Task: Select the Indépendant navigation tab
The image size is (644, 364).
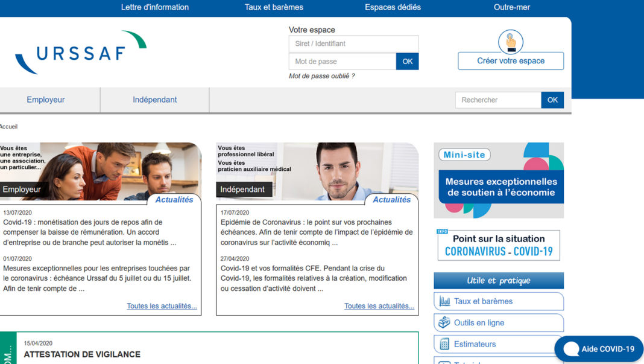Action: pyautogui.click(x=155, y=100)
